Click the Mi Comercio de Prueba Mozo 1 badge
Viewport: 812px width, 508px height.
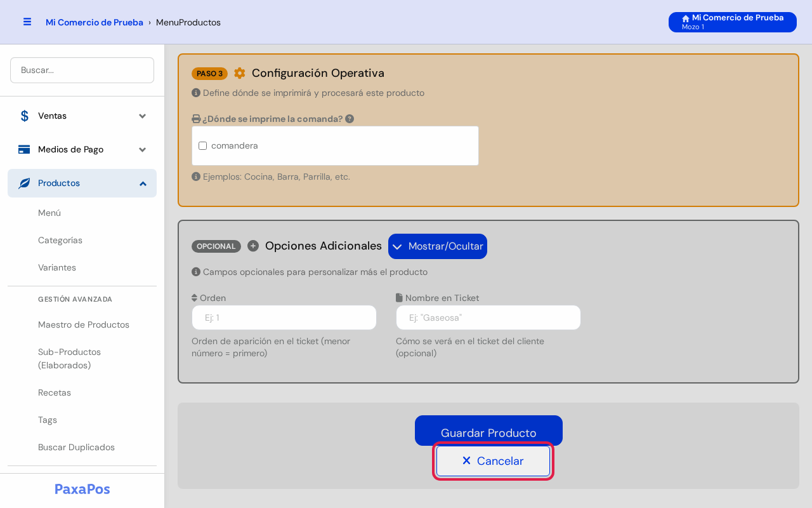tap(733, 22)
